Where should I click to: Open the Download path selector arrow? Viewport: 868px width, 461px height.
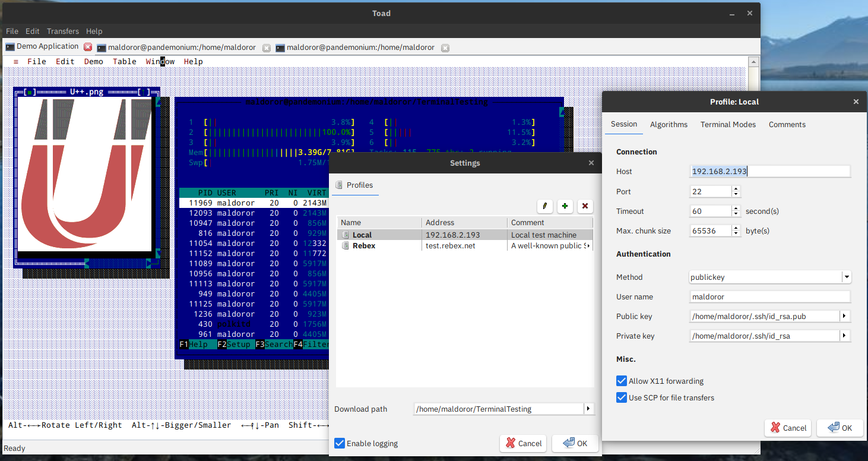(x=588, y=409)
